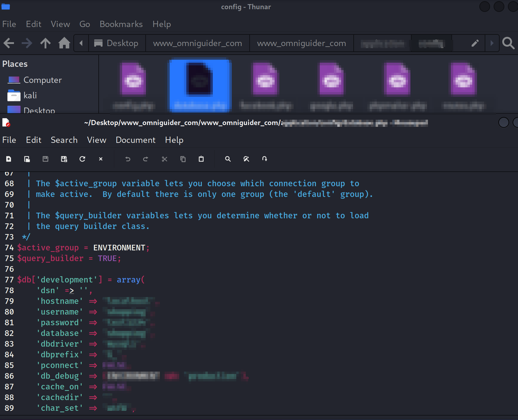This screenshot has width=518, height=420.
Task: Click editor window document icon in title bar
Action: tap(6, 122)
